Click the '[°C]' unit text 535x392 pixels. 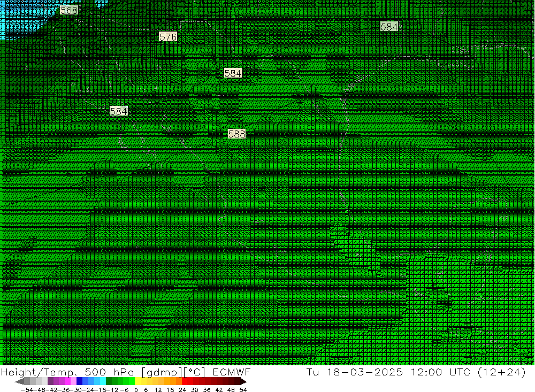pos(194,372)
